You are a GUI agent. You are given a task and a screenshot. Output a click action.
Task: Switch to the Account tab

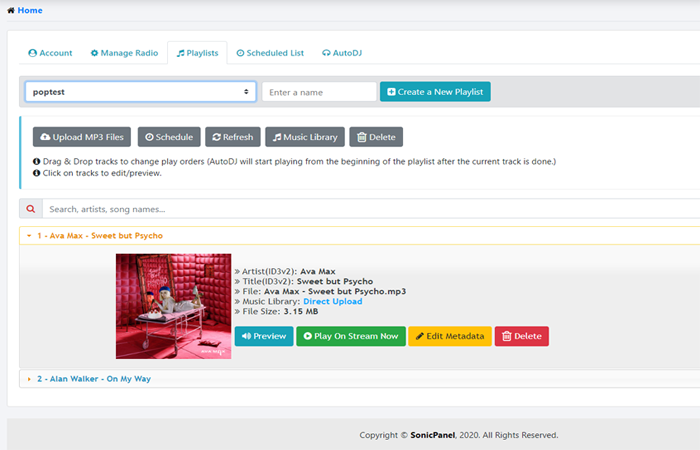(x=50, y=53)
